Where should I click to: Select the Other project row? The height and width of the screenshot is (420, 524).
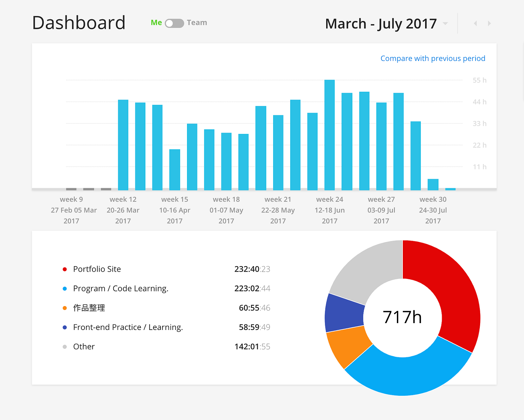point(166,346)
